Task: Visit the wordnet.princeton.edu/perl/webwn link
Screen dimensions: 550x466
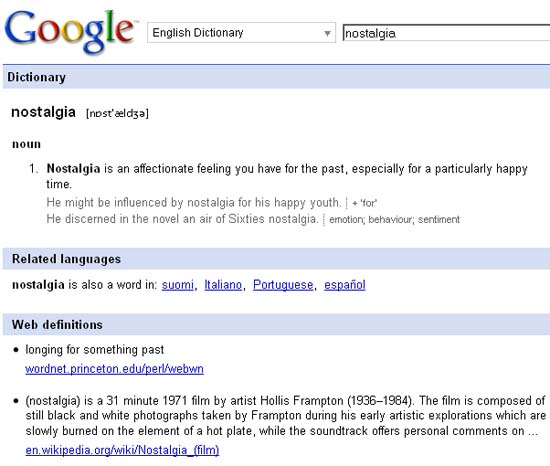Action: (114, 369)
